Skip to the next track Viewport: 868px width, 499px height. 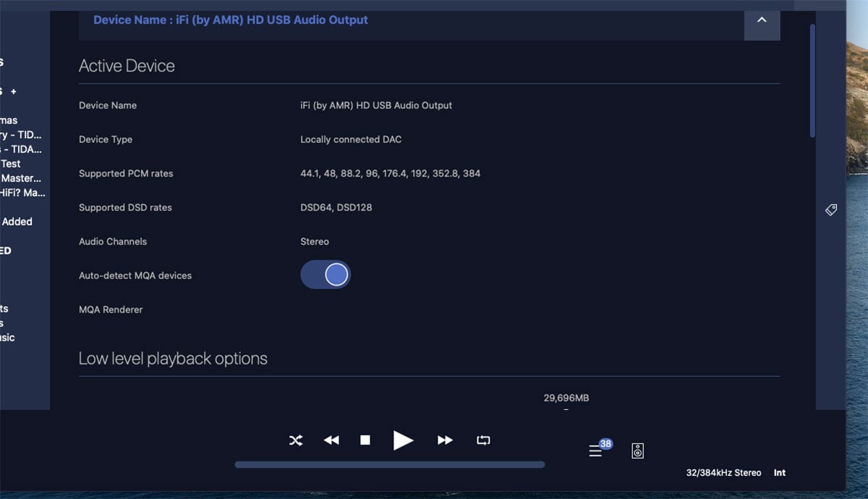445,440
